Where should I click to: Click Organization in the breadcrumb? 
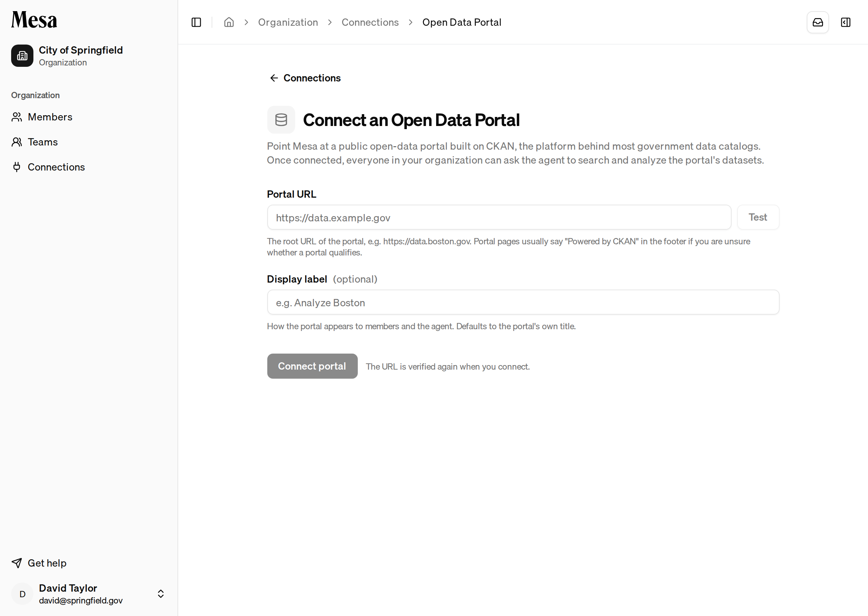[x=288, y=22]
